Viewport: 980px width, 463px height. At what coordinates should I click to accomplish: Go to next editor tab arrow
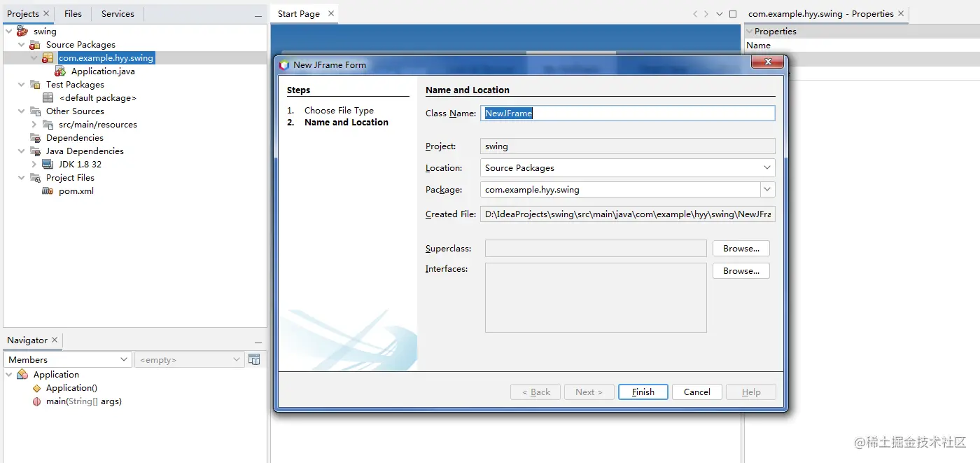(706, 14)
